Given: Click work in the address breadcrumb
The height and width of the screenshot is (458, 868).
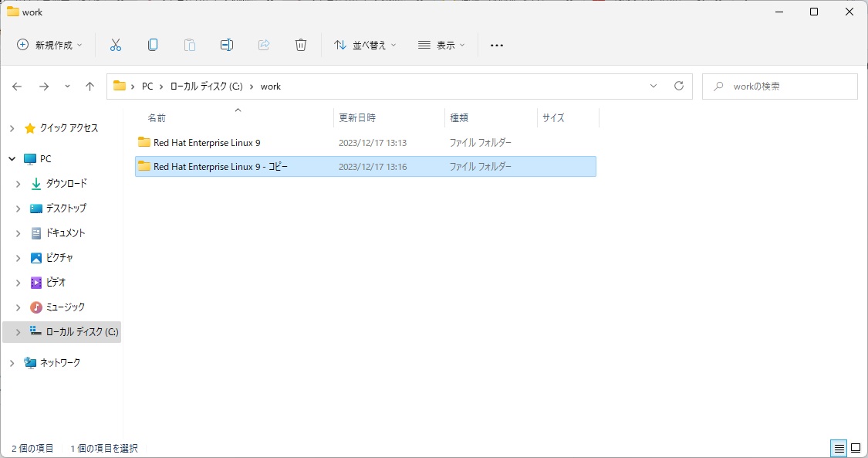Looking at the screenshot, I should 271,87.
